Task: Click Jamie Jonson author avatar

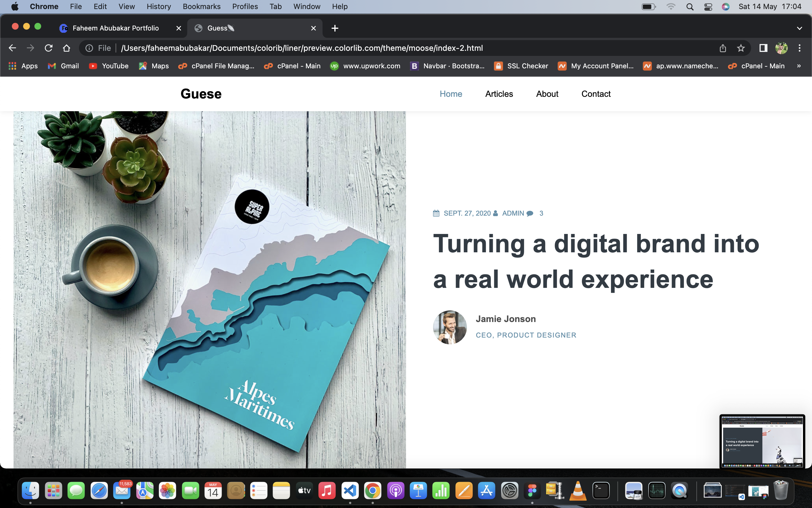Action: tap(450, 327)
